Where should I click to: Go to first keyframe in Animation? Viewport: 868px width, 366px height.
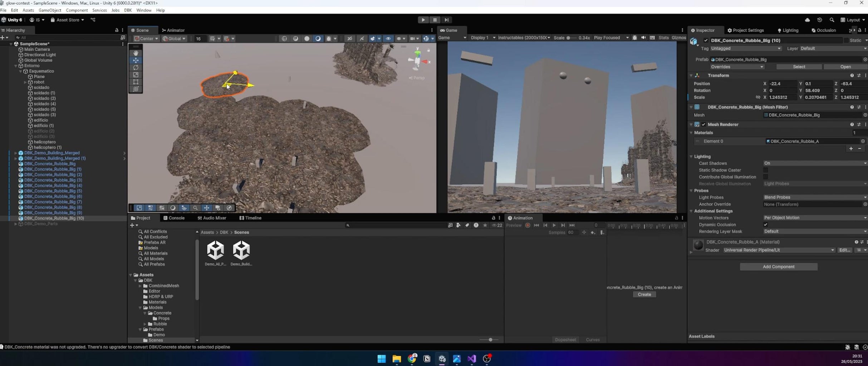(536, 225)
